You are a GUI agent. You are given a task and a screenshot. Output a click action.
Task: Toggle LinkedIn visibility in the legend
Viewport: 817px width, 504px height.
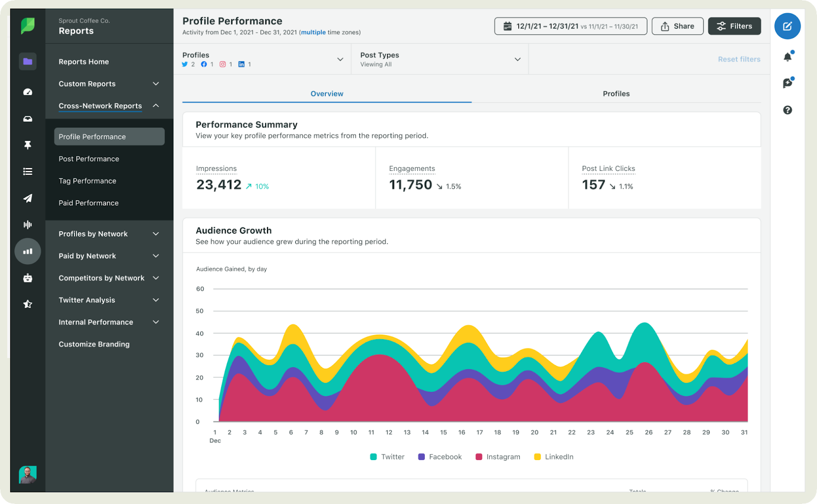tap(553, 457)
